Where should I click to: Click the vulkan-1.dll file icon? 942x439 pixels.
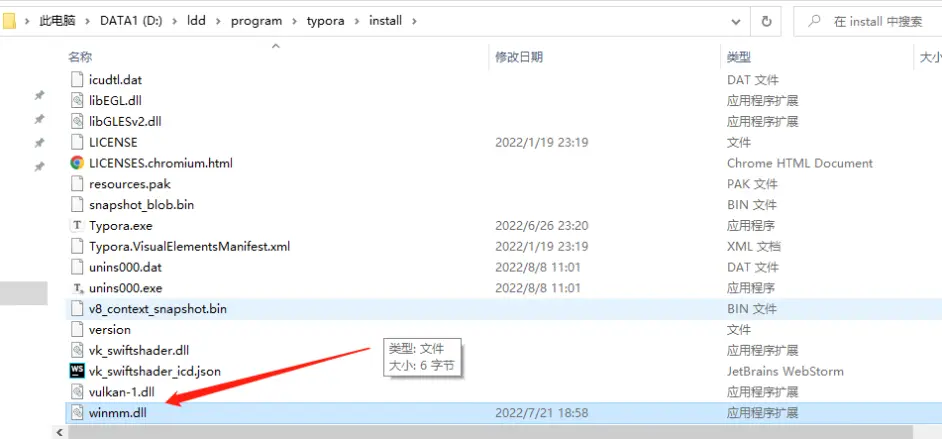[76, 392]
